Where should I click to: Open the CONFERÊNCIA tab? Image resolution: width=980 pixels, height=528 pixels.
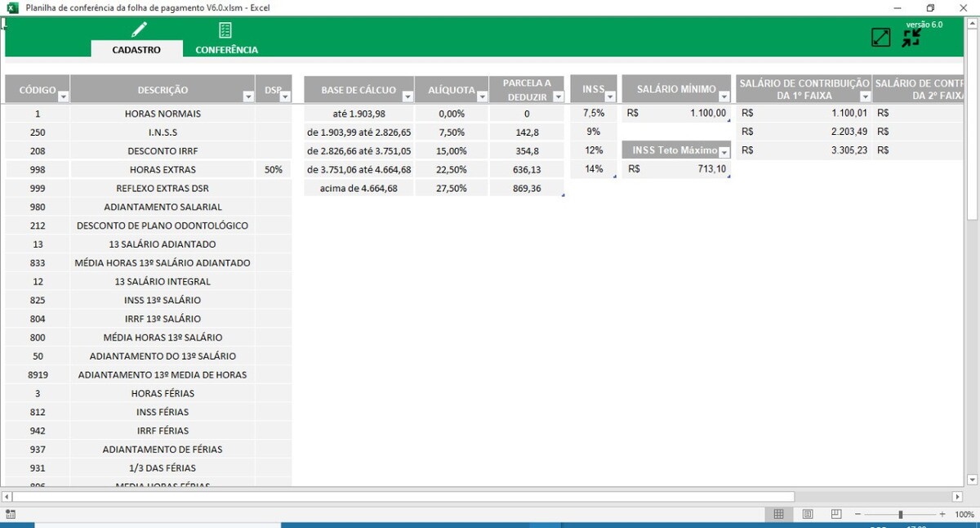226,49
